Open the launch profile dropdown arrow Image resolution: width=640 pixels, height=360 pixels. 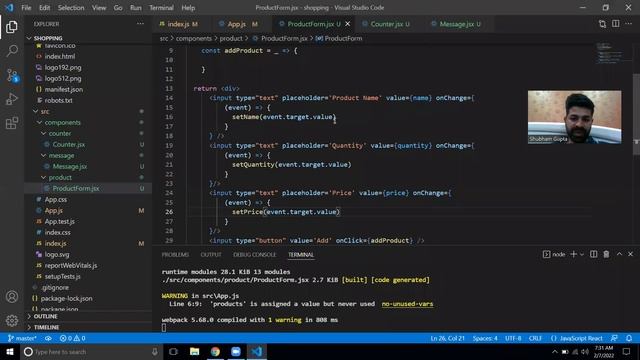[x=582, y=254]
